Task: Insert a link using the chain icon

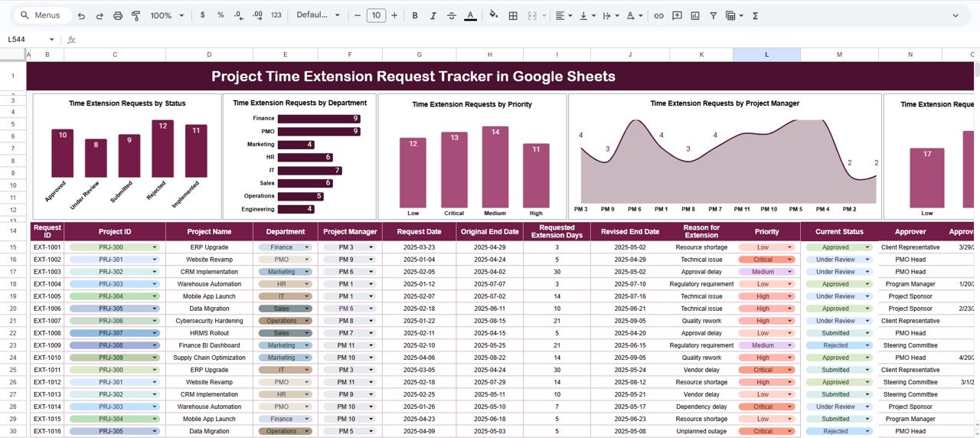Action: (x=658, y=15)
